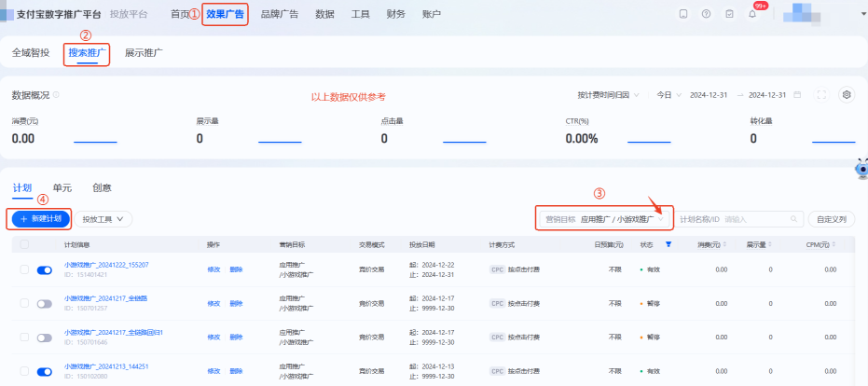Image resolution: width=868 pixels, height=386 pixels.
Task: Click the 自定义列 button
Action: [x=832, y=219]
